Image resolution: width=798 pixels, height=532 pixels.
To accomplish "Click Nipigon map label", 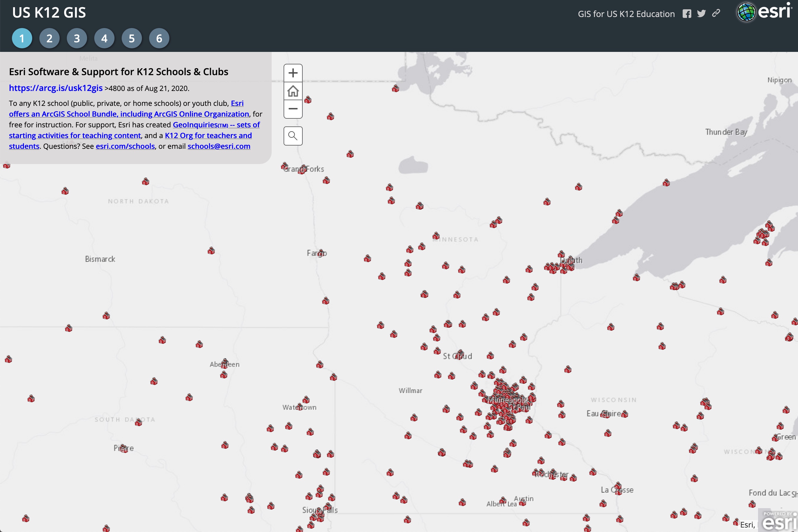I will pyautogui.click(x=780, y=80).
